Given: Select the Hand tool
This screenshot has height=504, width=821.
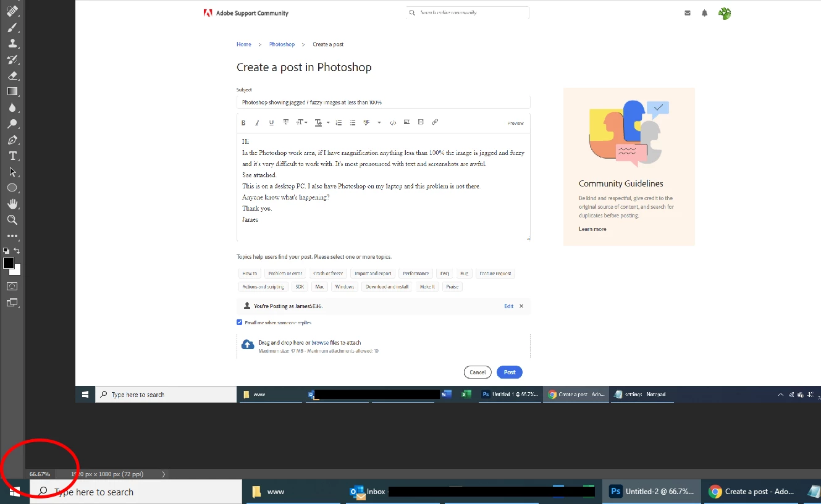Looking at the screenshot, I should [12, 204].
